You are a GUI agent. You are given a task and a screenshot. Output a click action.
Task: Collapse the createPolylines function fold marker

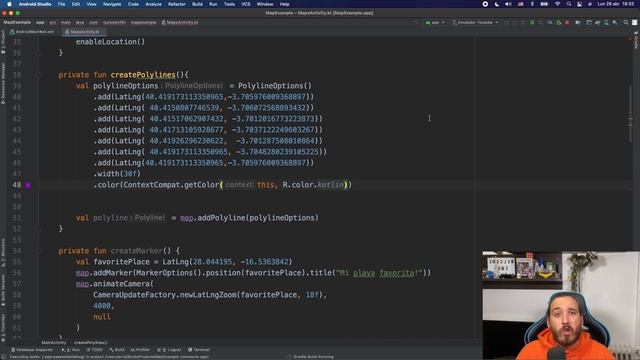(x=38, y=75)
